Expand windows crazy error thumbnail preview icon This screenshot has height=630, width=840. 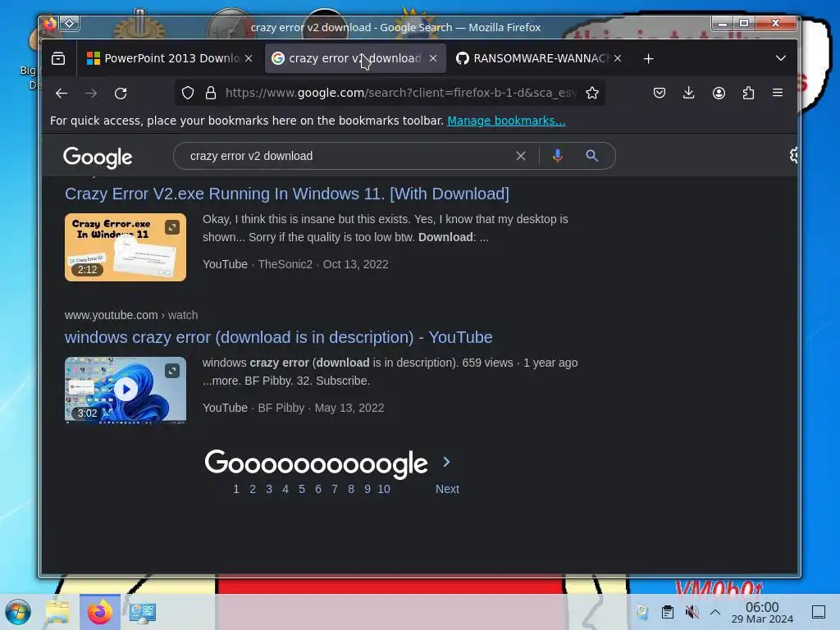[x=172, y=371]
